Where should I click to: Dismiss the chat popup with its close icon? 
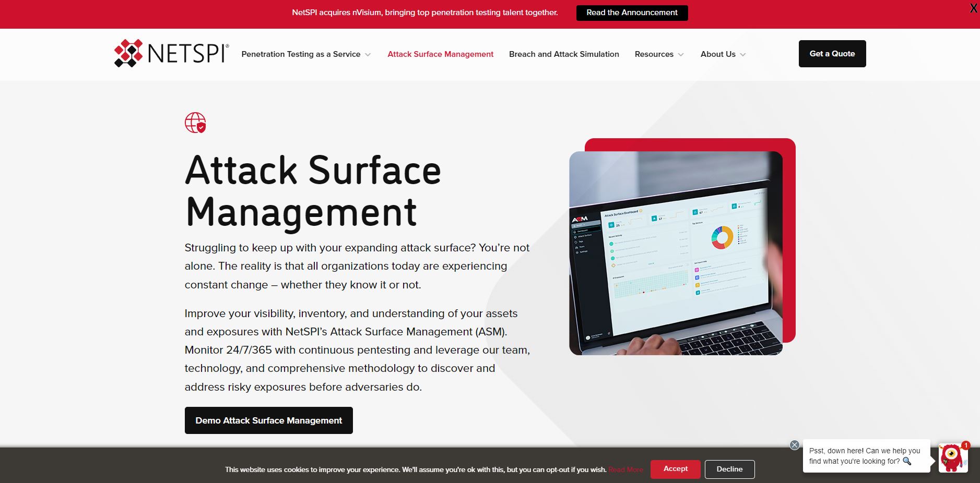point(795,445)
